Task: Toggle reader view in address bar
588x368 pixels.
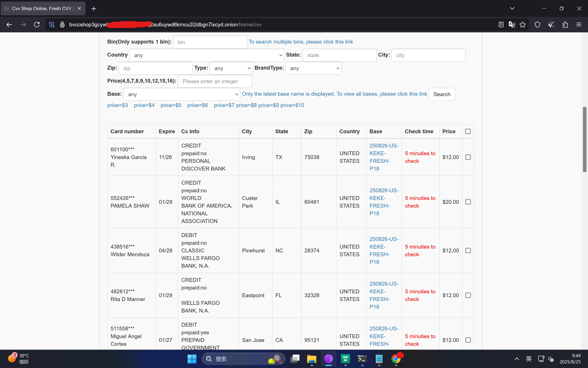Action: (x=501, y=25)
